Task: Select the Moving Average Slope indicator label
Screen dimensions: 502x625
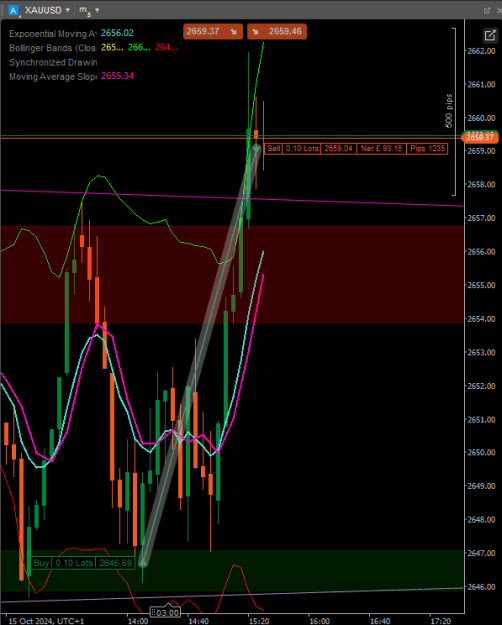Action: (x=53, y=77)
